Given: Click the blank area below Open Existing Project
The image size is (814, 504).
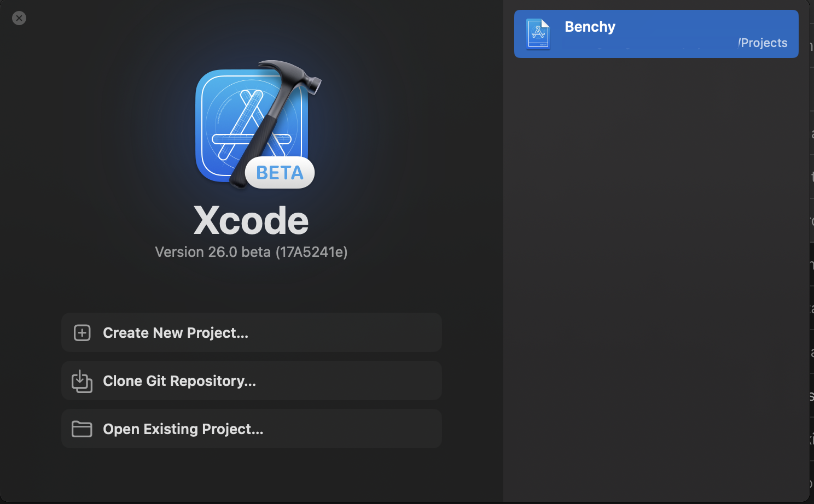Looking at the screenshot, I should tap(252, 474).
